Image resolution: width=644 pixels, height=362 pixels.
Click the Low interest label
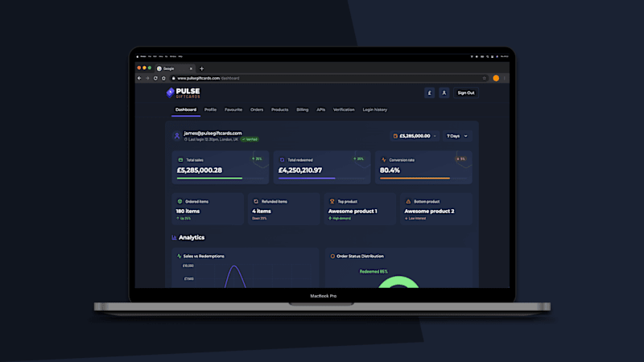(417, 218)
